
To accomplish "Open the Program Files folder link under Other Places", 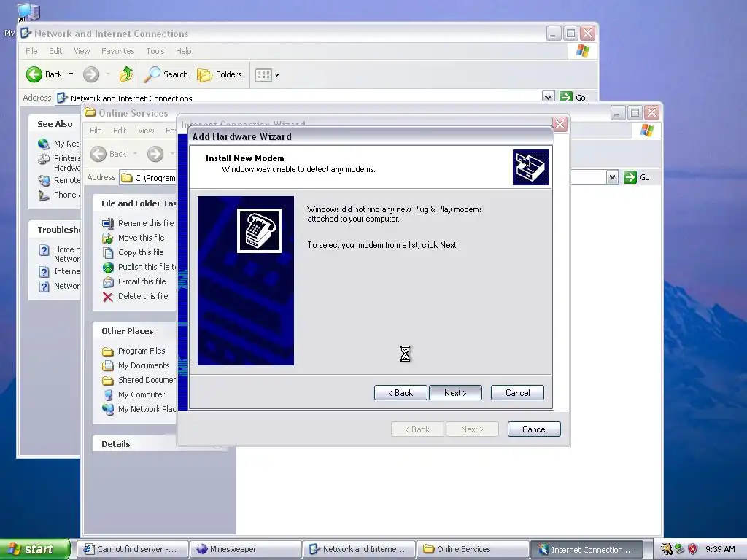I will [x=142, y=351].
